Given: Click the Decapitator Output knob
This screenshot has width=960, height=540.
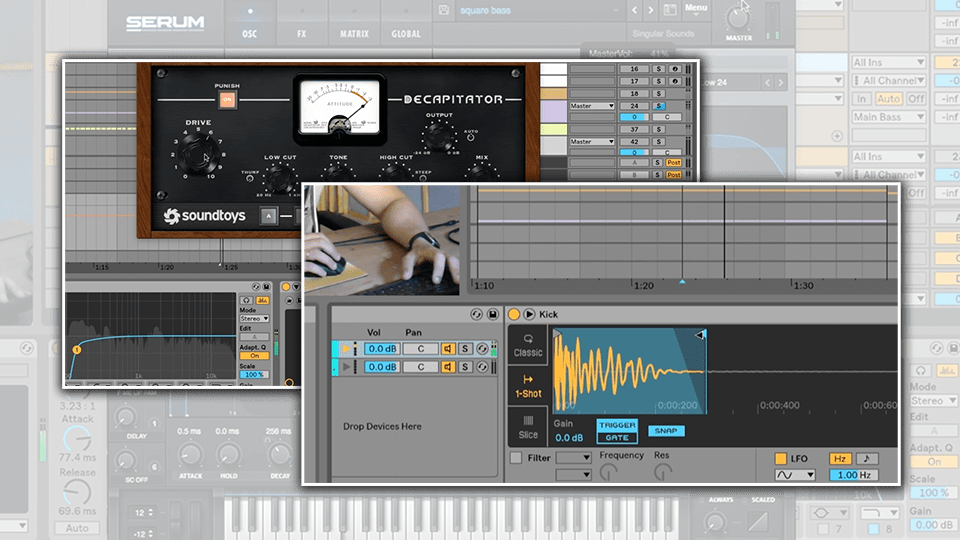Looking at the screenshot, I should click(439, 135).
